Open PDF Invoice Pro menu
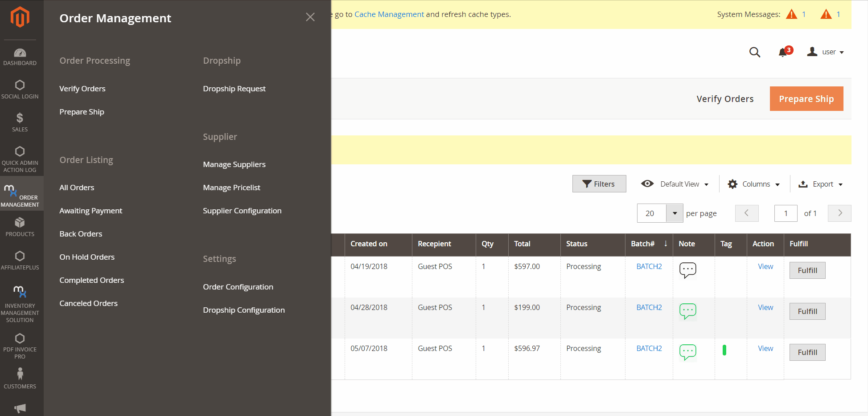This screenshot has height=416, width=868. pyautogui.click(x=20, y=346)
